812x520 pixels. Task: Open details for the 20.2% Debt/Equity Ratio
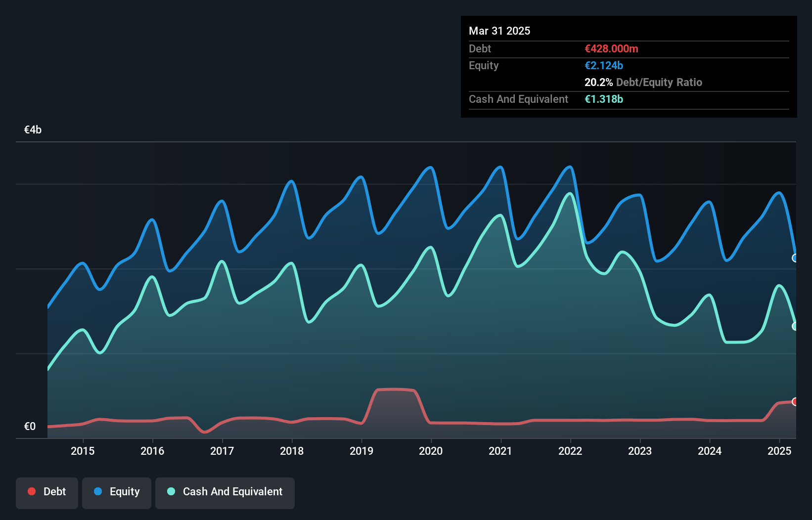[x=643, y=83]
